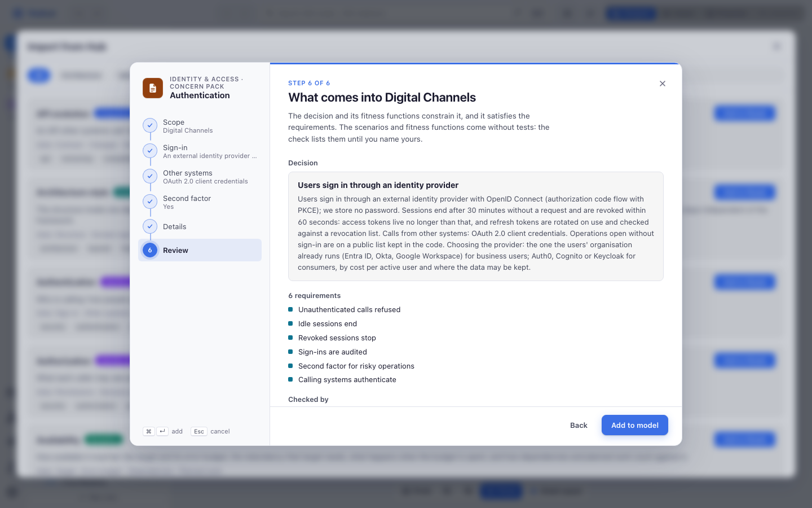Click the 'Users sign in through an identity provider' heading

[378, 185]
